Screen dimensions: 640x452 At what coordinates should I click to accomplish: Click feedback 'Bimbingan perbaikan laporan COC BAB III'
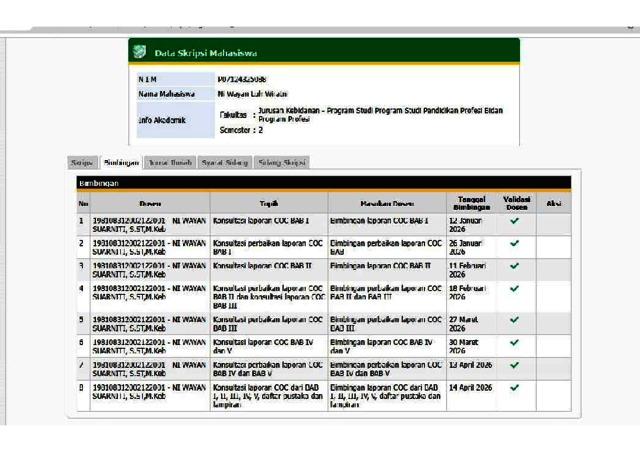pyautogui.click(x=386, y=324)
